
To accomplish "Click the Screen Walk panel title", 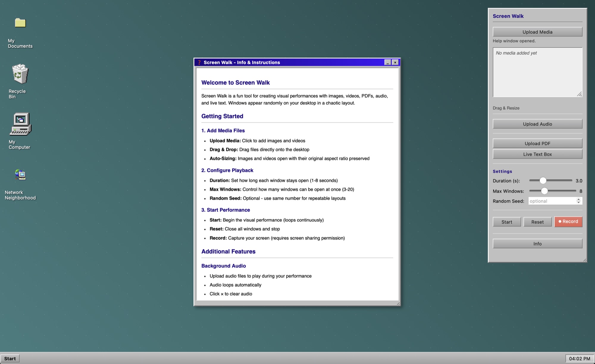I will [x=508, y=16].
